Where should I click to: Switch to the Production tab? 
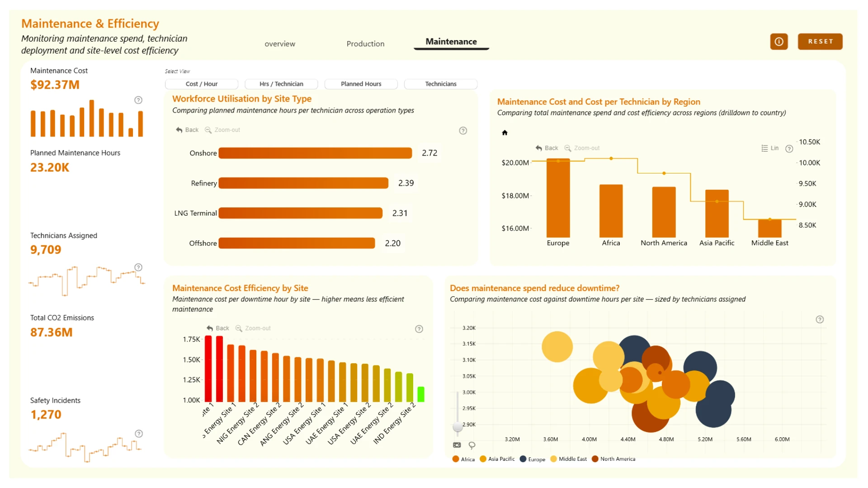click(365, 44)
